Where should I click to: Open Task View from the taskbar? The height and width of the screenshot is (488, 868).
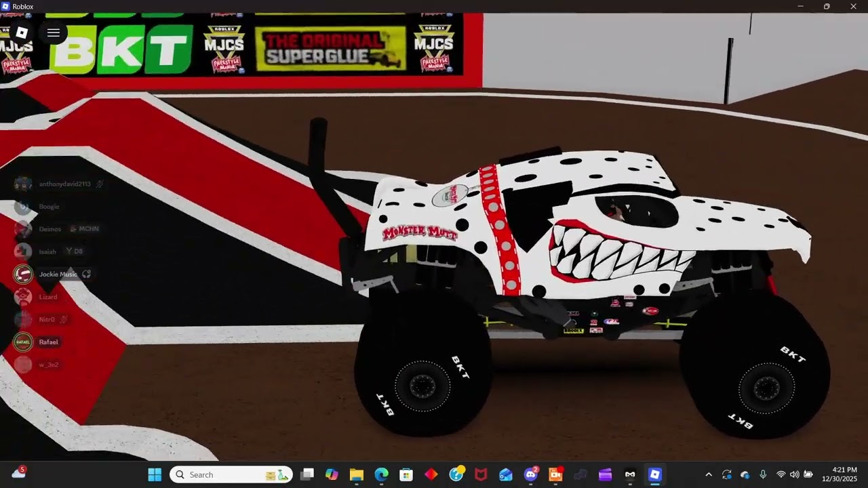[x=307, y=474]
